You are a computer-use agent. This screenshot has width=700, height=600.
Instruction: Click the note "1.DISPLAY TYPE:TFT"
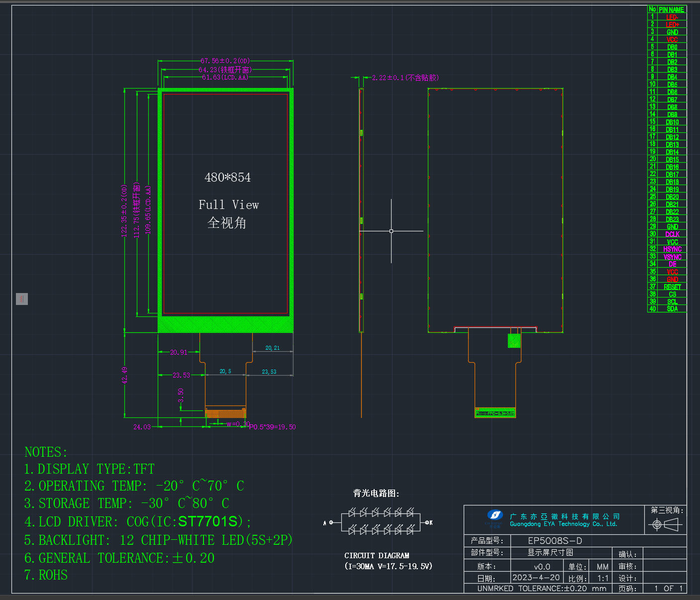point(89,469)
